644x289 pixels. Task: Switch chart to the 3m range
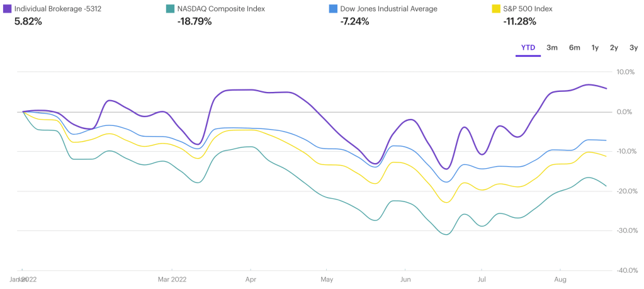tap(552, 48)
